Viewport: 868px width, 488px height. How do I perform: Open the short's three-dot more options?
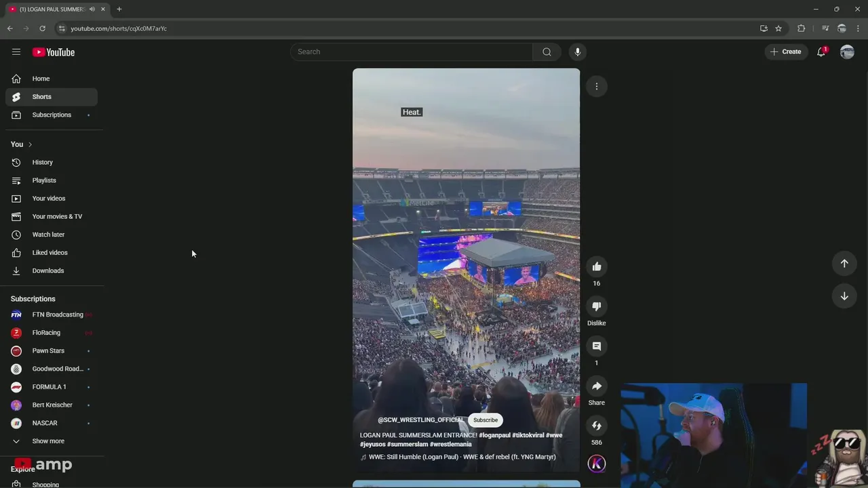(597, 86)
